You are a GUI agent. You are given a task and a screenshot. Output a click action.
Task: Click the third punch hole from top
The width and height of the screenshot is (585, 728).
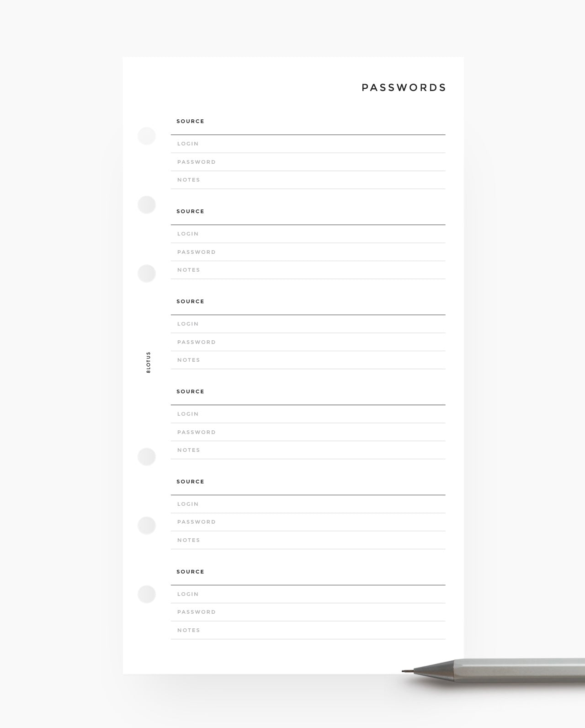click(147, 273)
